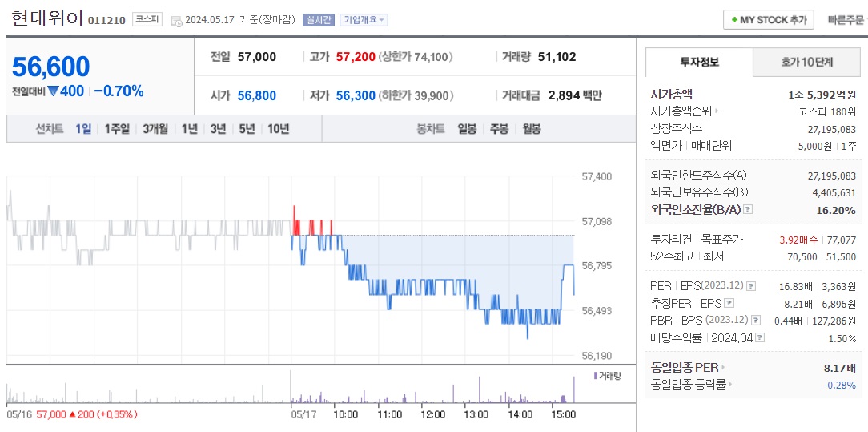Viewport: 868px width, 432px height.
Task: Click the 거래량 value 51,102
Action: pos(557,56)
